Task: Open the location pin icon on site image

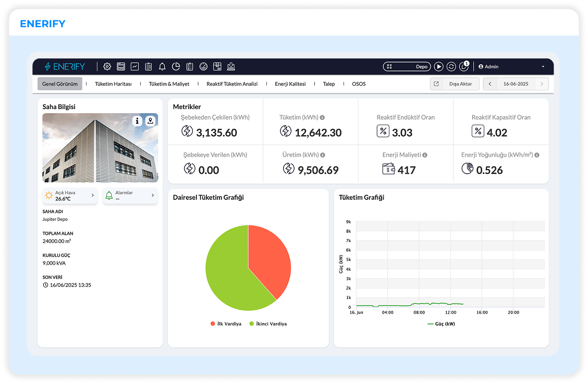Action: pos(151,121)
